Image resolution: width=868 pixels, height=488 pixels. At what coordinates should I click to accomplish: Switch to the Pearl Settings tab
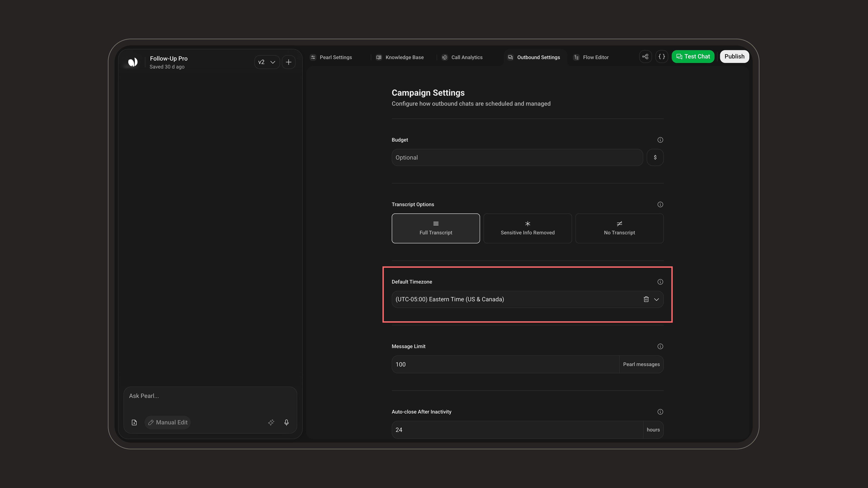coord(331,57)
